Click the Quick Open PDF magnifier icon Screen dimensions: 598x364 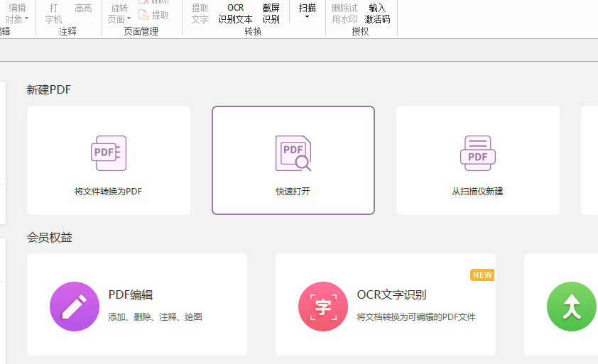pyautogui.click(x=293, y=153)
